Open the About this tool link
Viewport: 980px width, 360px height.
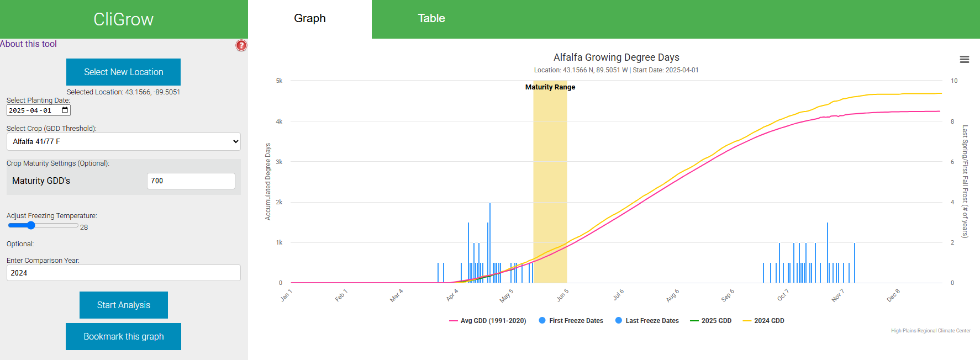(x=28, y=44)
